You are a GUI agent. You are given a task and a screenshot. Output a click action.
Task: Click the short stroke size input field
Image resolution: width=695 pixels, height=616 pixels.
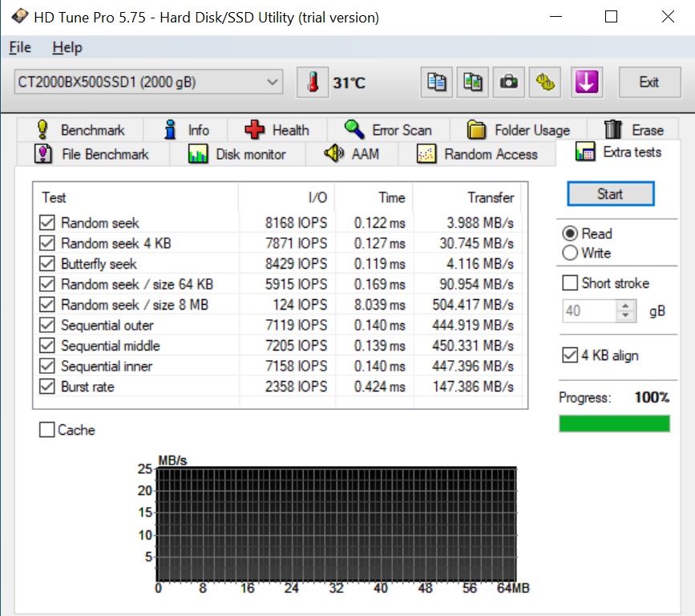pos(588,311)
